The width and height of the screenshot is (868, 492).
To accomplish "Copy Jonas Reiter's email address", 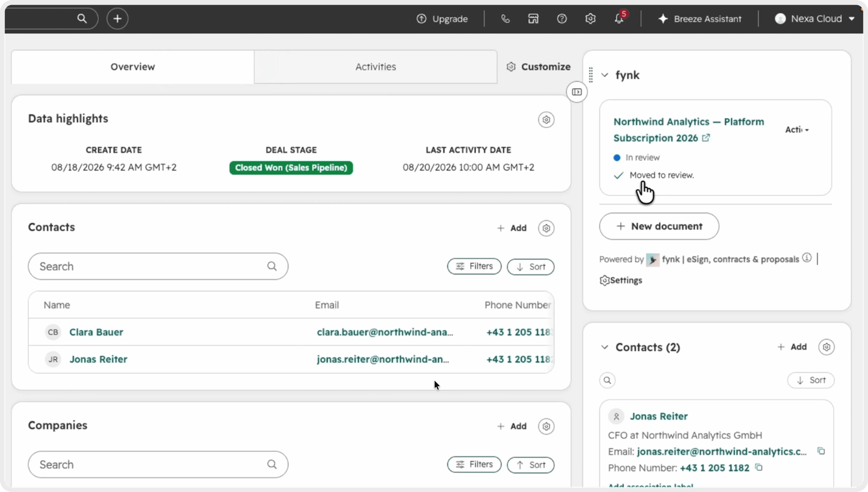I will (x=821, y=451).
